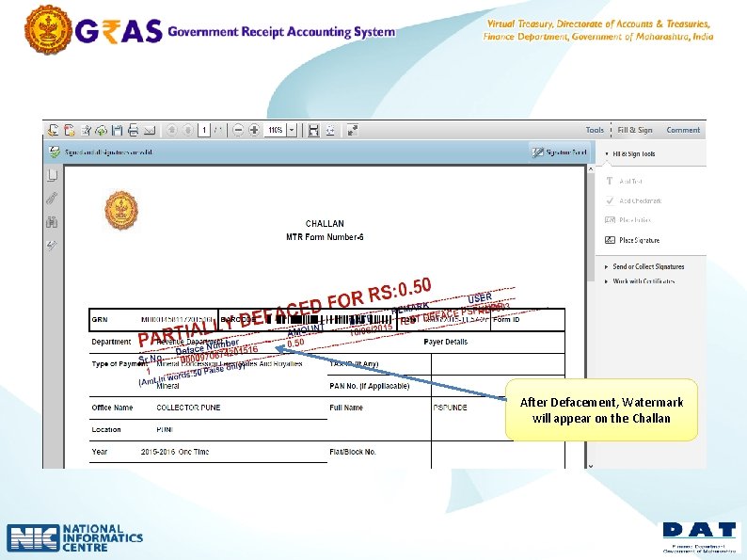Click the 'COLLECTOR PUNE' office name value
Screen dimensions: 747x560
(189, 408)
